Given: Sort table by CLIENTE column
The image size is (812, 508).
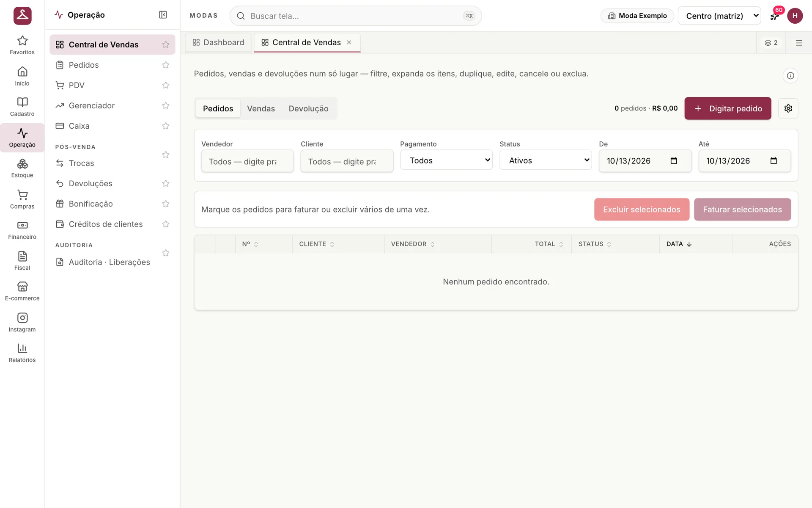Looking at the screenshot, I should click(317, 244).
